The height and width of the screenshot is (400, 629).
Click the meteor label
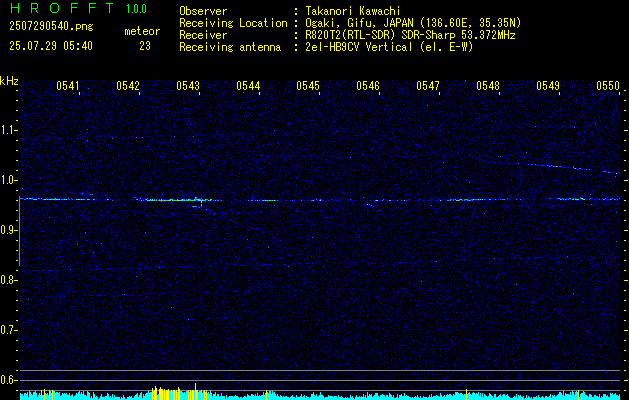click(x=142, y=31)
